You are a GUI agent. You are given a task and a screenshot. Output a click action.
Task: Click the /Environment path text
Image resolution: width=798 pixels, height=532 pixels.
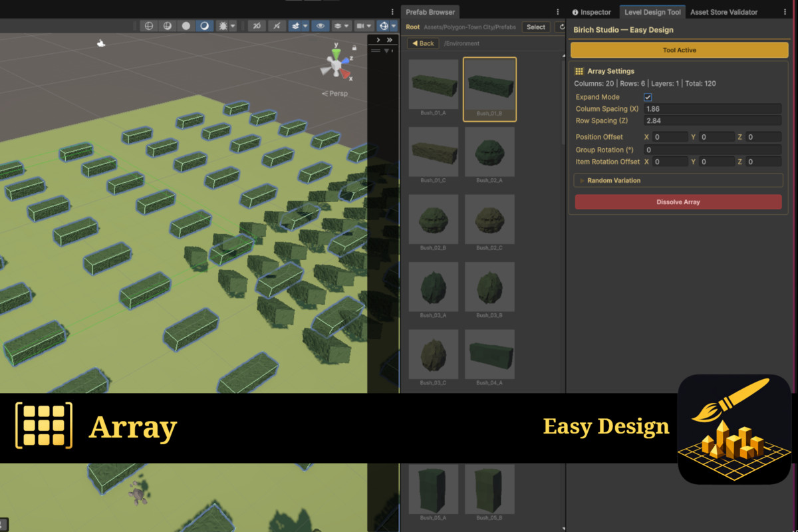[462, 43]
